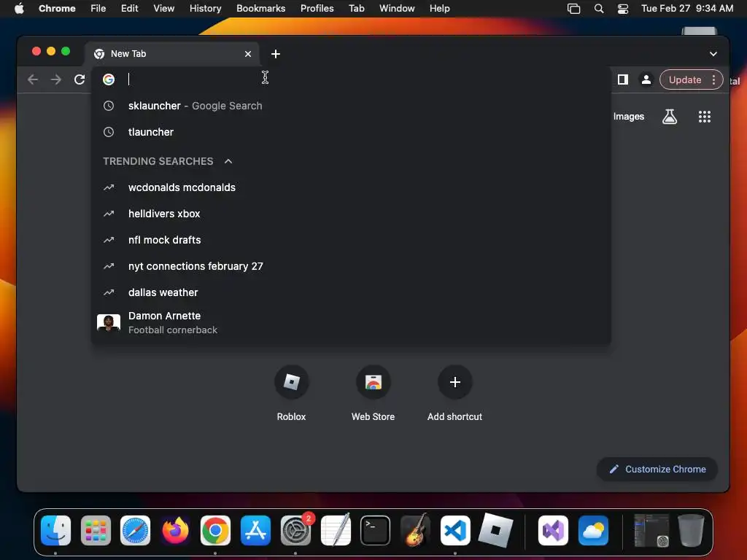This screenshot has width=747, height=560.
Task: Click the back navigation arrow
Action: [x=32, y=79]
